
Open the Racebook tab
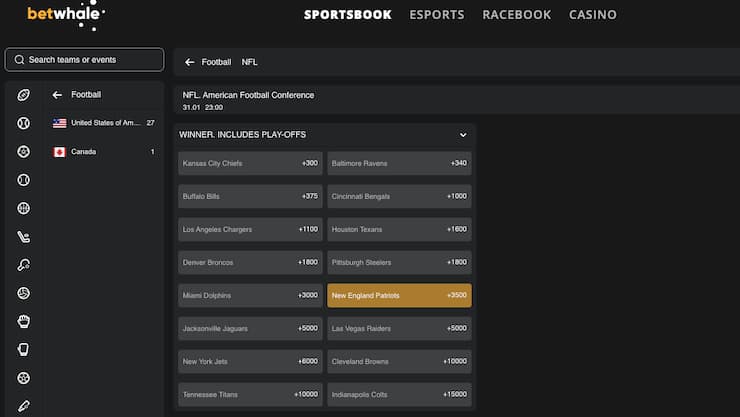point(516,15)
